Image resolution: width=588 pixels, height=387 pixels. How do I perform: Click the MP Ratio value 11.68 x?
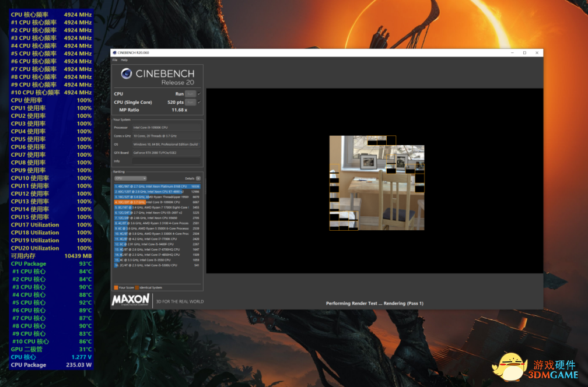(x=179, y=110)
